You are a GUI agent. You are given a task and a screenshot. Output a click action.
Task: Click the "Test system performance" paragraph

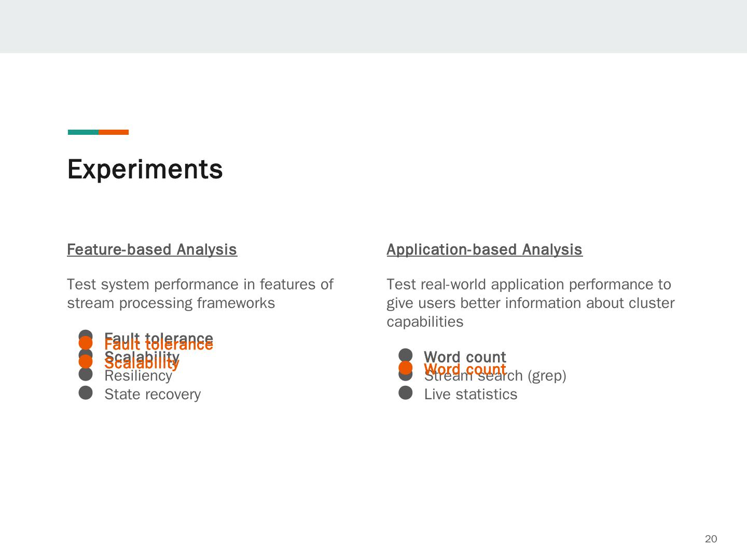pos(200,293)
